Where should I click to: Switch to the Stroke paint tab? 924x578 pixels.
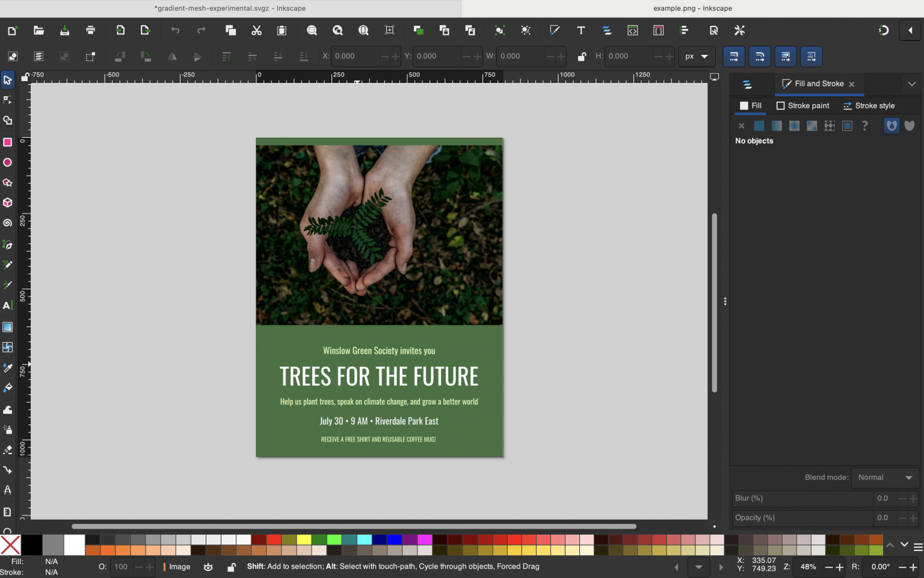(803, 105)
